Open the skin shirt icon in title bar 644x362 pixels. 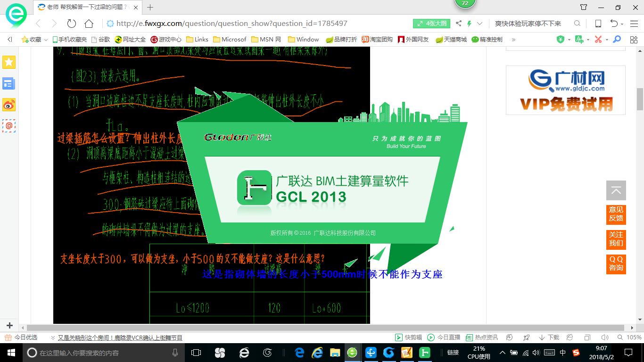[x=584, y=7]
